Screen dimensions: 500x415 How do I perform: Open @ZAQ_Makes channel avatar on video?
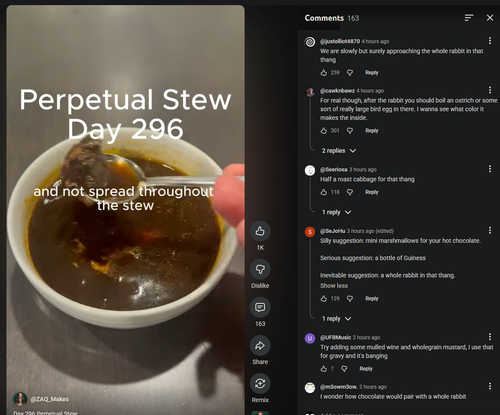[x=20, y=399]
